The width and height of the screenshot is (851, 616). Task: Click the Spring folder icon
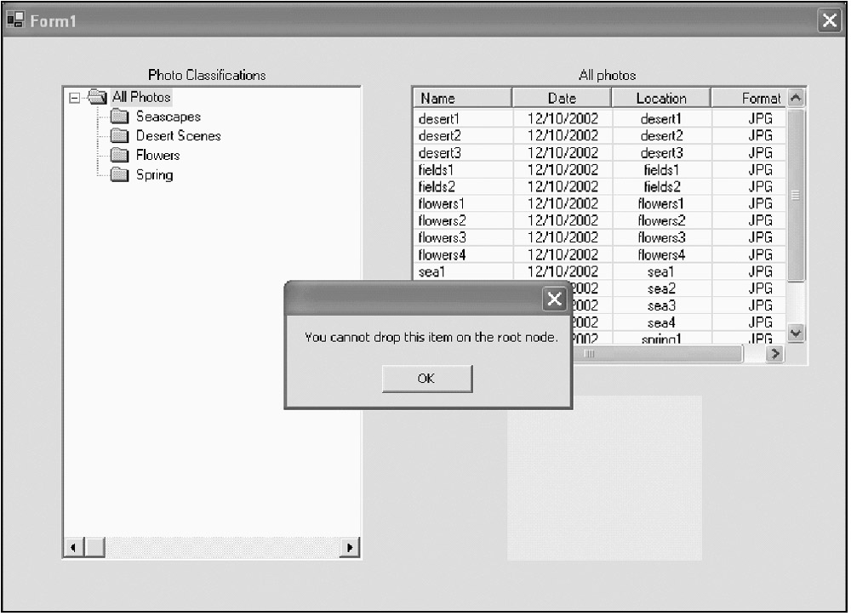point(120,175)
